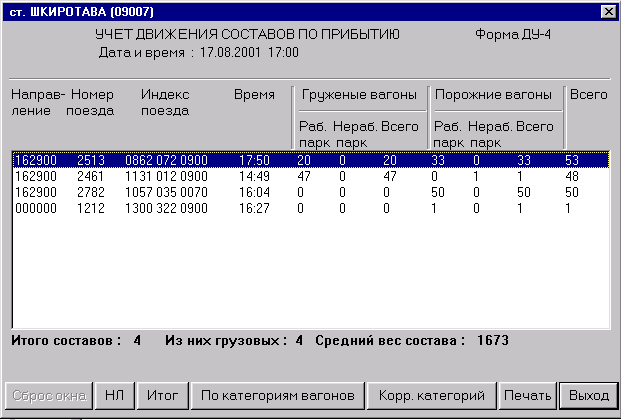Click Корр. категорий button
Image resolution: width=621 pixels, height=420 pixels.
pyautogui.click(x=432, y=395)
